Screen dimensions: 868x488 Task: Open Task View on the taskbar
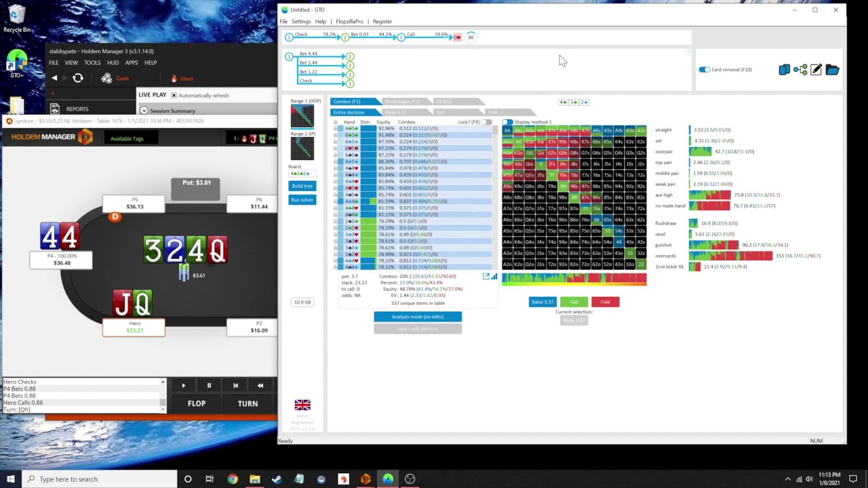pos(210,479)
